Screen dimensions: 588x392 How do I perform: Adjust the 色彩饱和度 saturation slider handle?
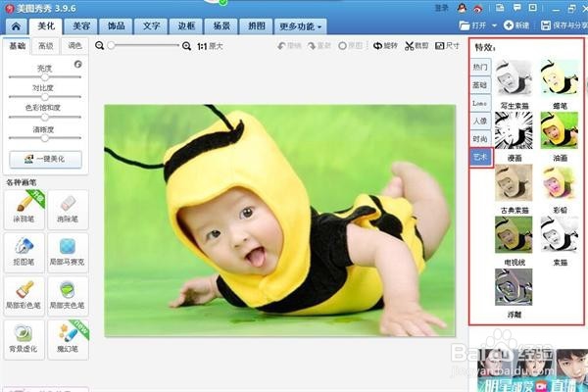click(x=45, y=117)
